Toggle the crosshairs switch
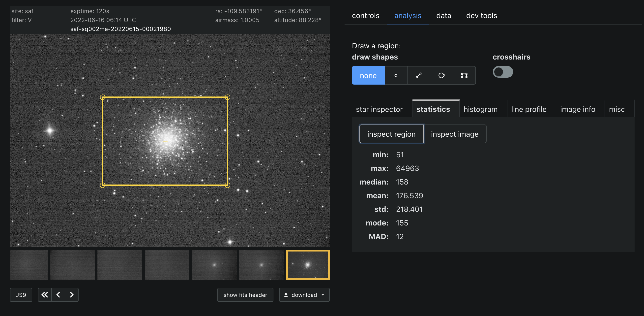This screenshot has height=316, width=644. tap(502, 72)
